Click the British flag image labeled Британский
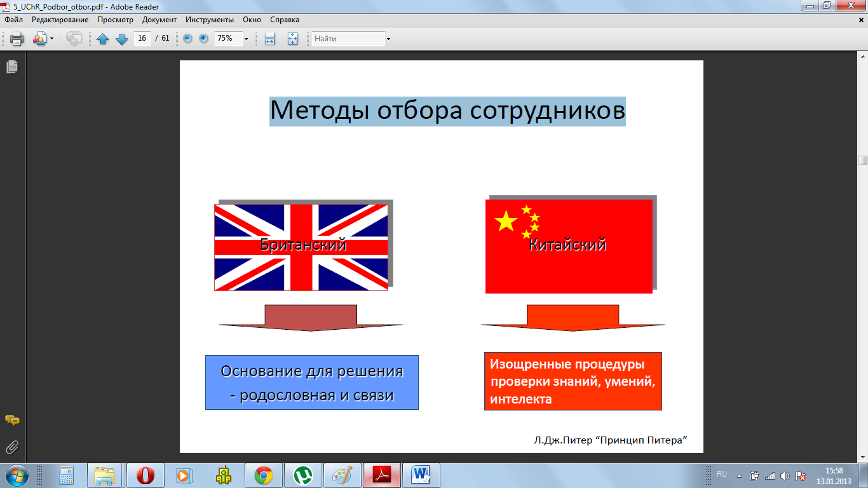Screen dimensions: 868x488 tap(301, 248)
